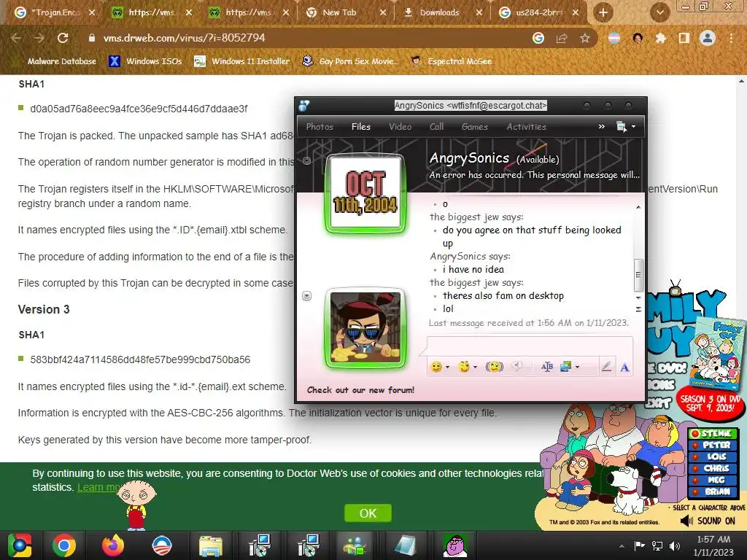Start a Video call in Messenger
The height and width of the screenshot is (560, 747).
point(400,127)
